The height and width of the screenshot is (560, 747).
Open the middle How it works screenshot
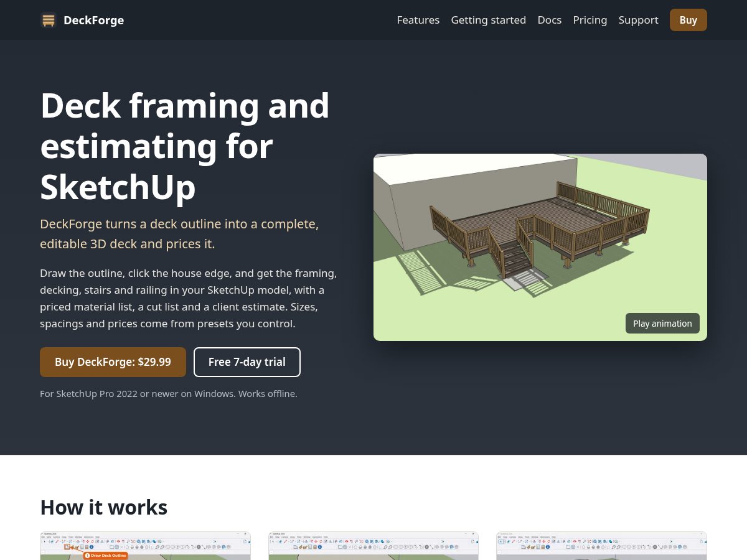coord(374,546)
